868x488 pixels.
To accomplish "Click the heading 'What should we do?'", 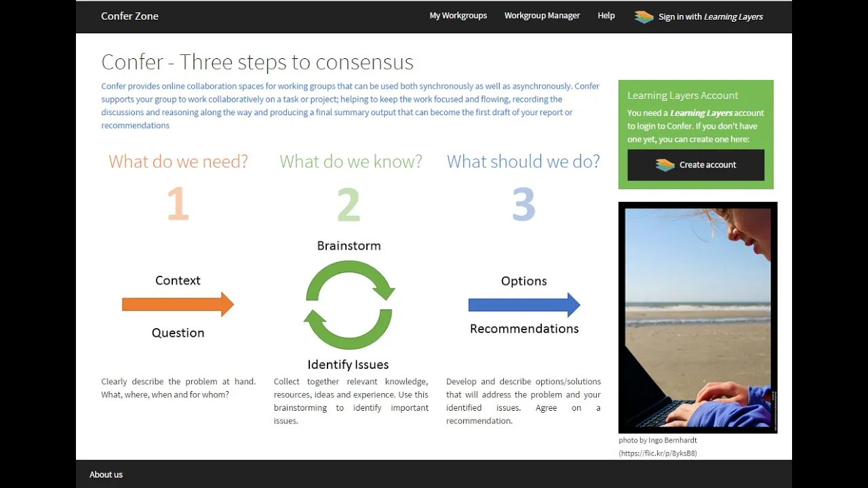I will [x=523, y=161].
